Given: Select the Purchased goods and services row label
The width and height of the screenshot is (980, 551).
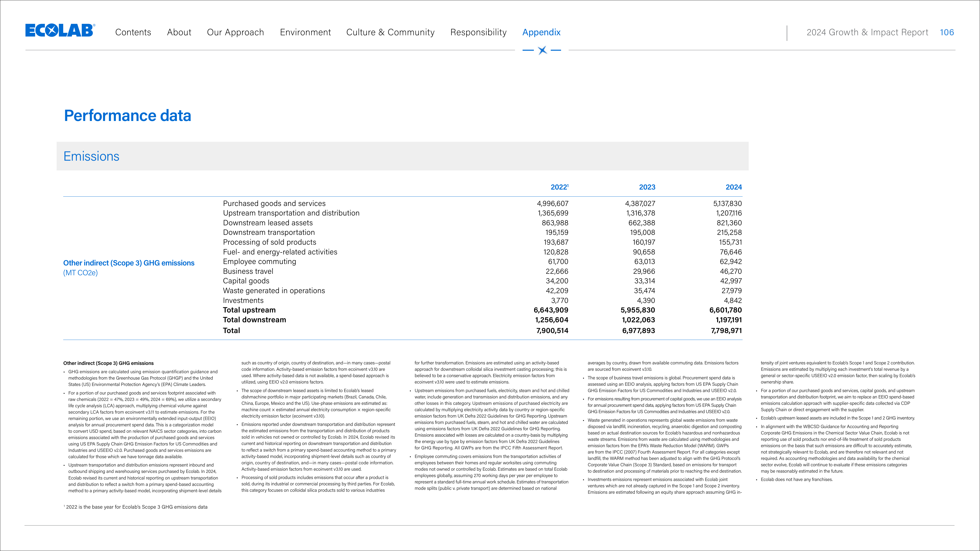Looking at the screenshot, I should [x=274, y=204].
